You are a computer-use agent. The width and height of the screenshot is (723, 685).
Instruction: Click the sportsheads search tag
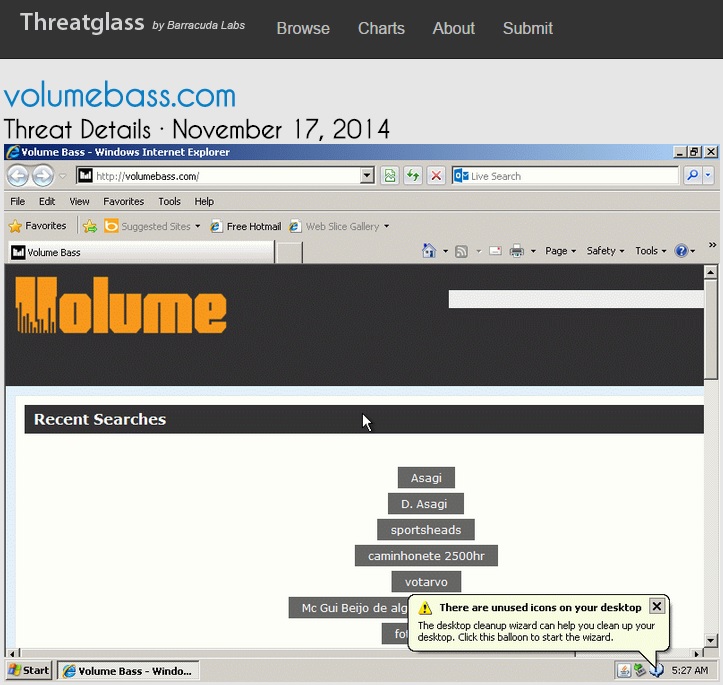426,529
